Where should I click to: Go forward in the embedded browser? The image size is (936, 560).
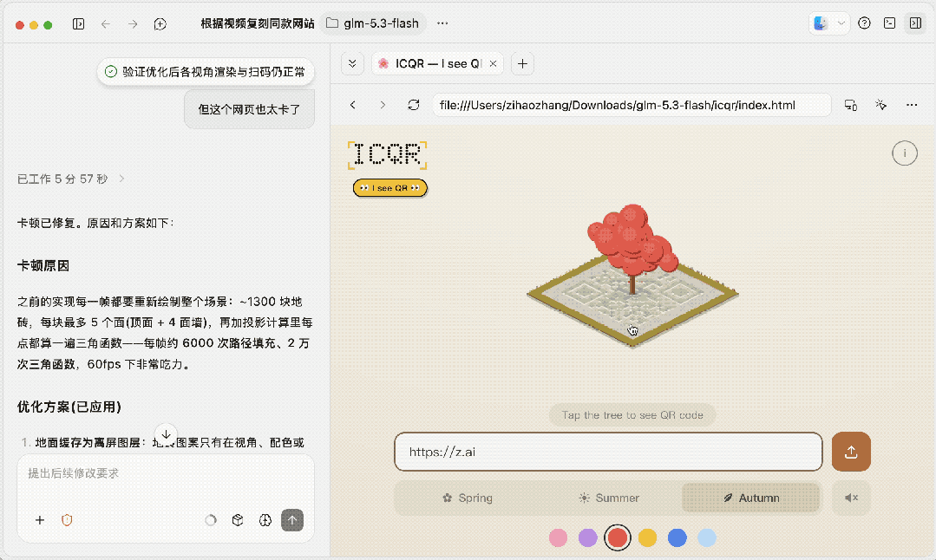point(383,105)
